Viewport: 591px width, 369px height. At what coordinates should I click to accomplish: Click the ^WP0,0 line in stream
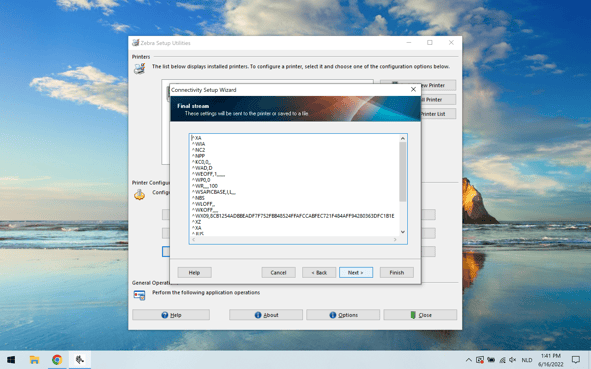pos(201,180)
